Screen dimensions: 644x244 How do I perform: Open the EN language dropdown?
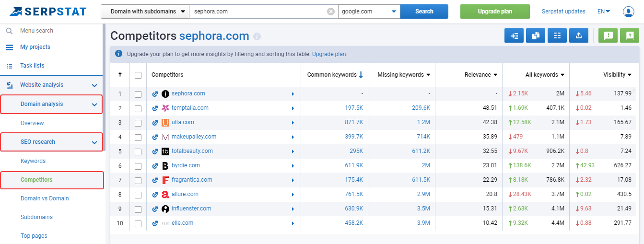coord(604,12)
